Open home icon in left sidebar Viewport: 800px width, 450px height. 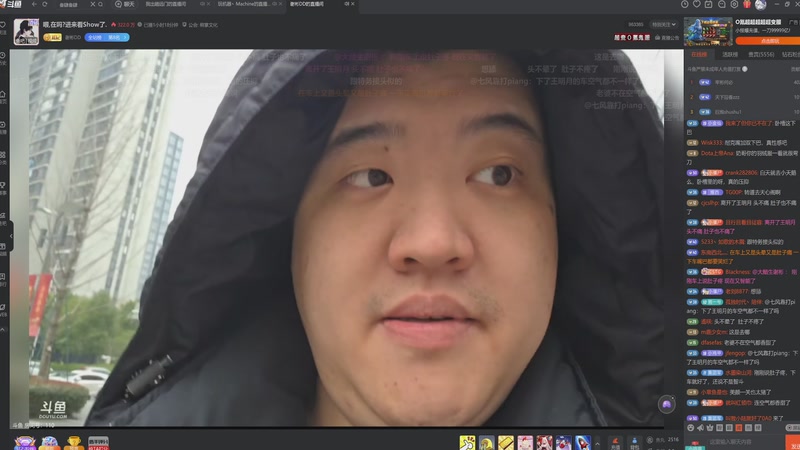coord(3,94)
